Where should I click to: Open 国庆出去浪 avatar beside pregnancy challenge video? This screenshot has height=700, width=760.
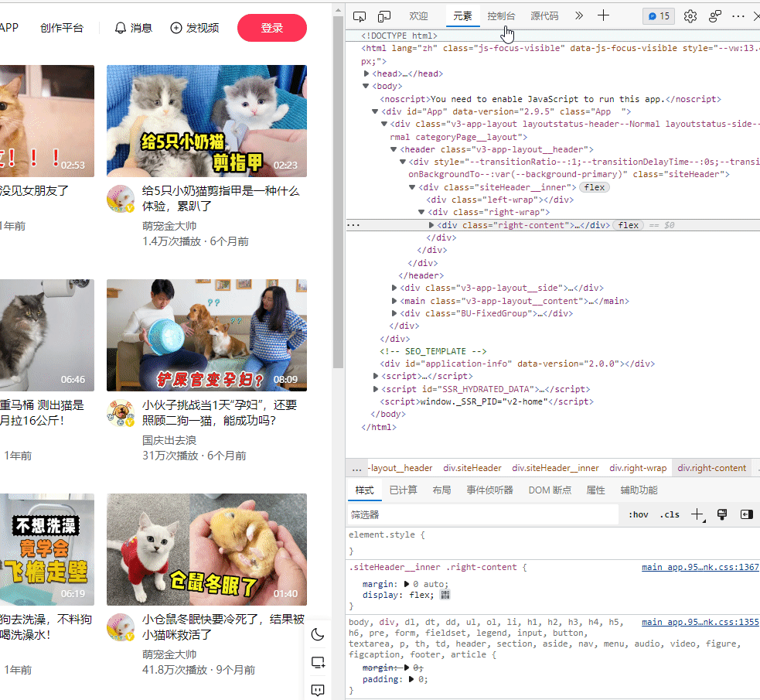[x=121, y=413]
